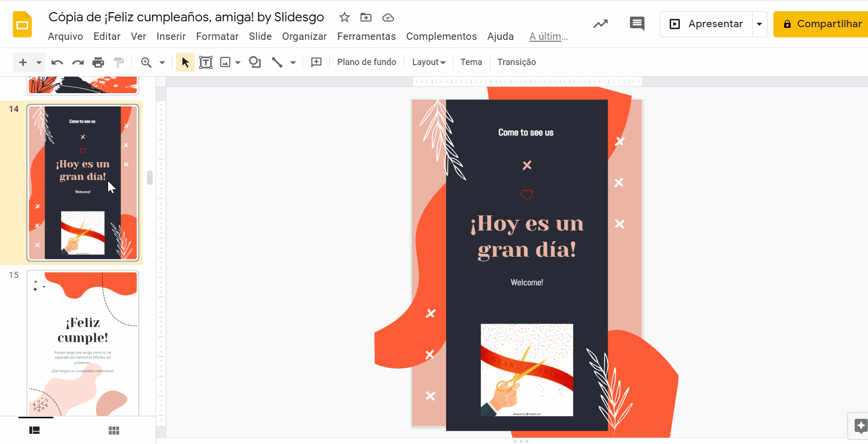Select the text box tool
Image resolution: width=868 pixels, height=444 pixels.
pyautogui.click(x=206, y=62)
